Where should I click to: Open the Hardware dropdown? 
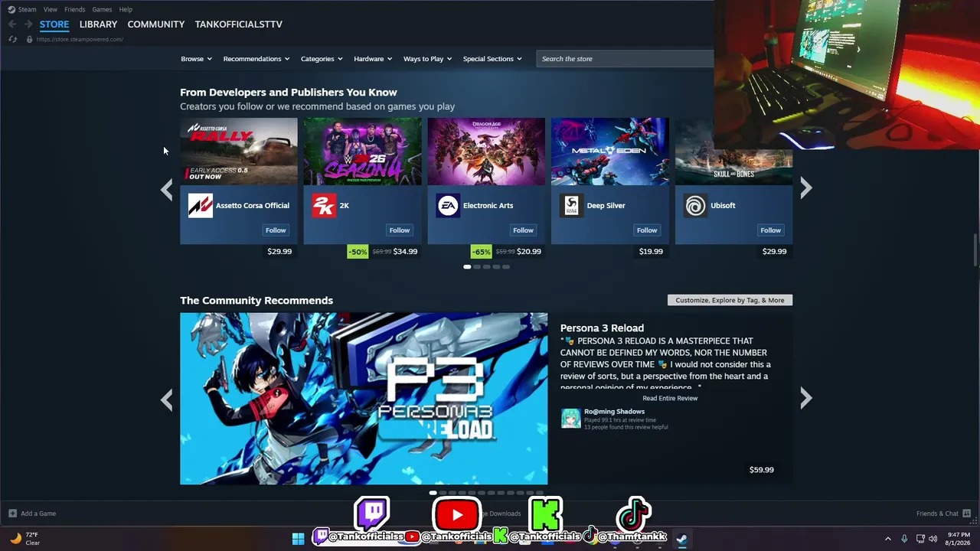(x=373, y=59)
